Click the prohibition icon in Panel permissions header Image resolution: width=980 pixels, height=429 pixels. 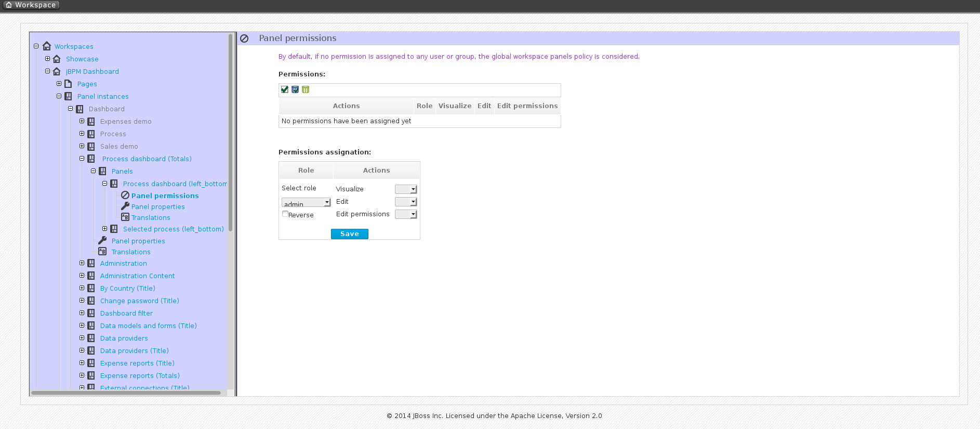pos(244,38)
